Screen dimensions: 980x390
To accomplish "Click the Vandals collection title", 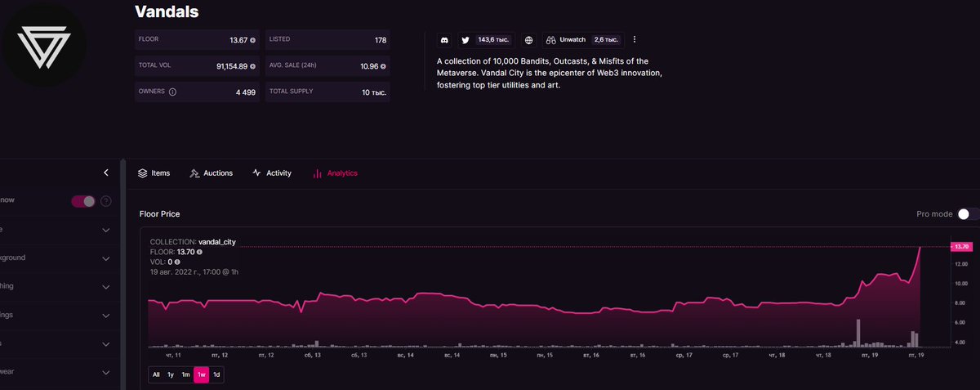I will click(166, 11).
